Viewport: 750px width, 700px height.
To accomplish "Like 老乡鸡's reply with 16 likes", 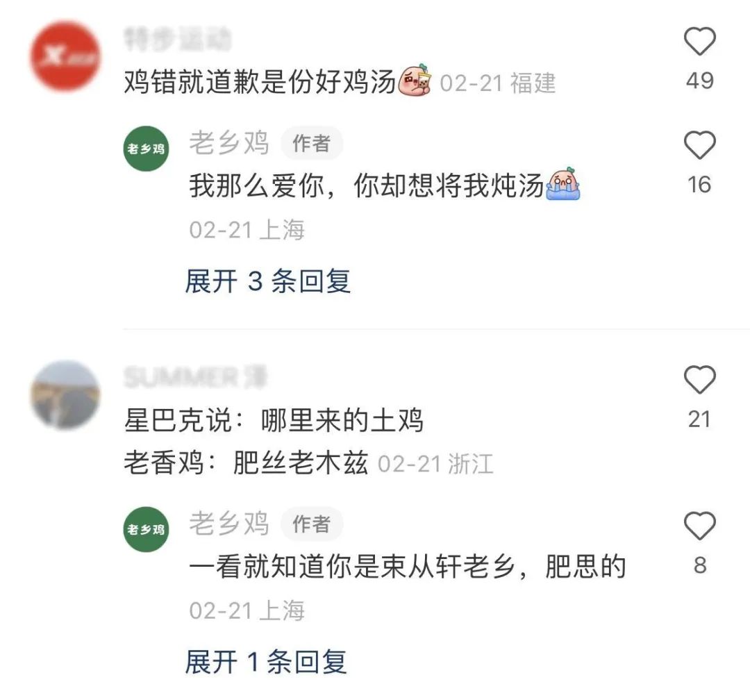I will (700, 145).
